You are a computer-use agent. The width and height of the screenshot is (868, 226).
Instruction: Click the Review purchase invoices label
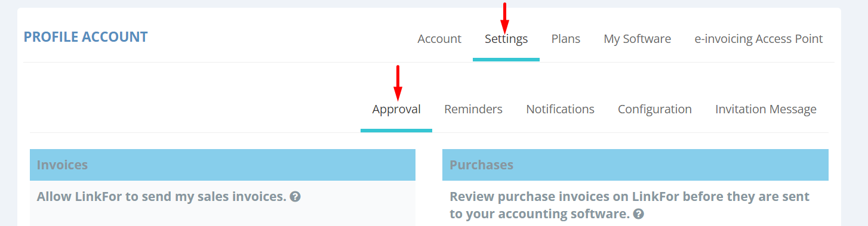tap(629, 205)
